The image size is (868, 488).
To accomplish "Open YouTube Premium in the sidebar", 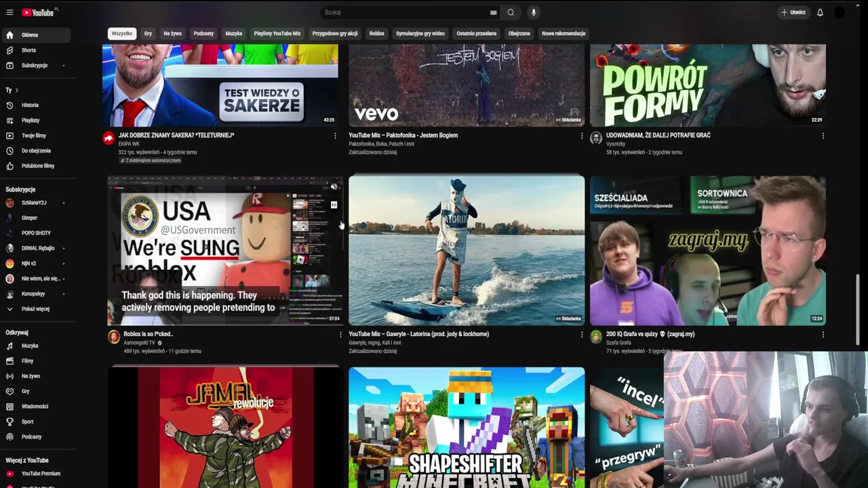I will (35, 474).
